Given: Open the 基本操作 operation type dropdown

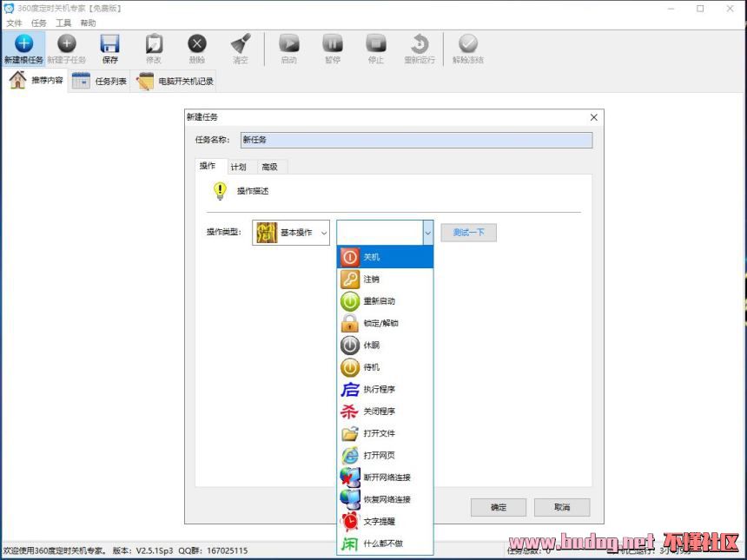Looking at the screenshot, I should 291,233.
